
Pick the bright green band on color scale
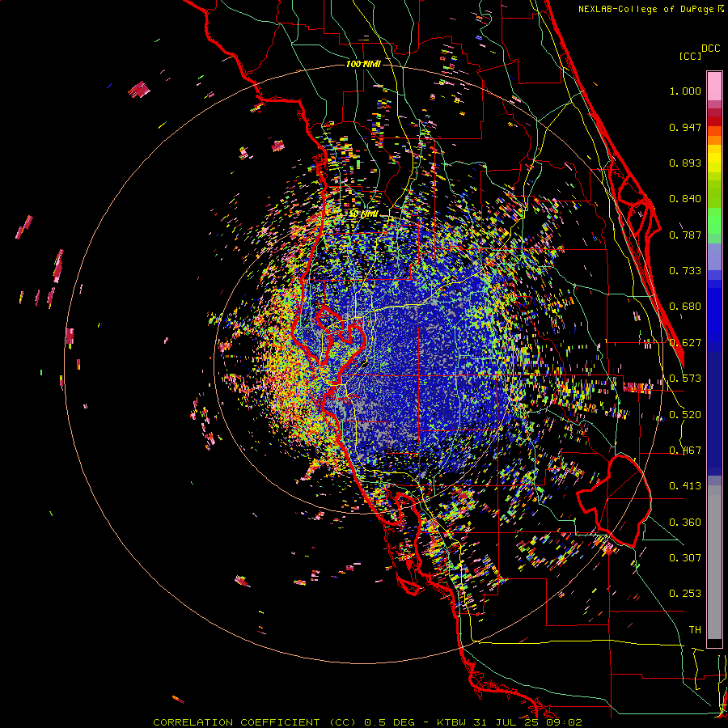click(x=714, y=221)
